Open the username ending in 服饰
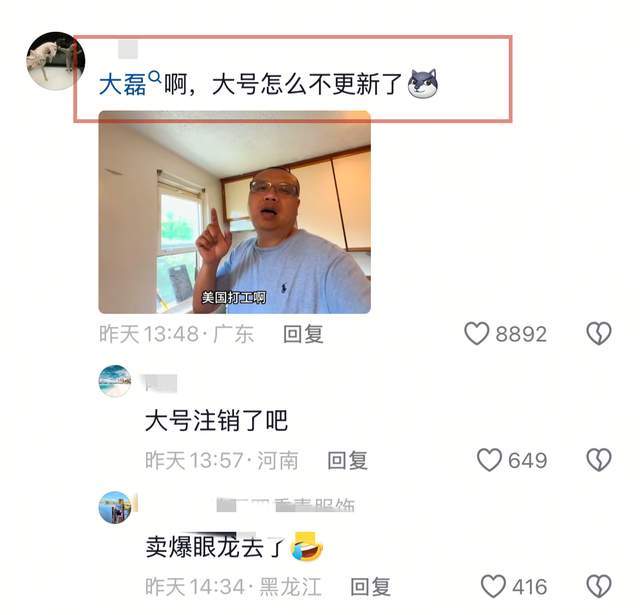640x615 pixels. coord(286,505)
